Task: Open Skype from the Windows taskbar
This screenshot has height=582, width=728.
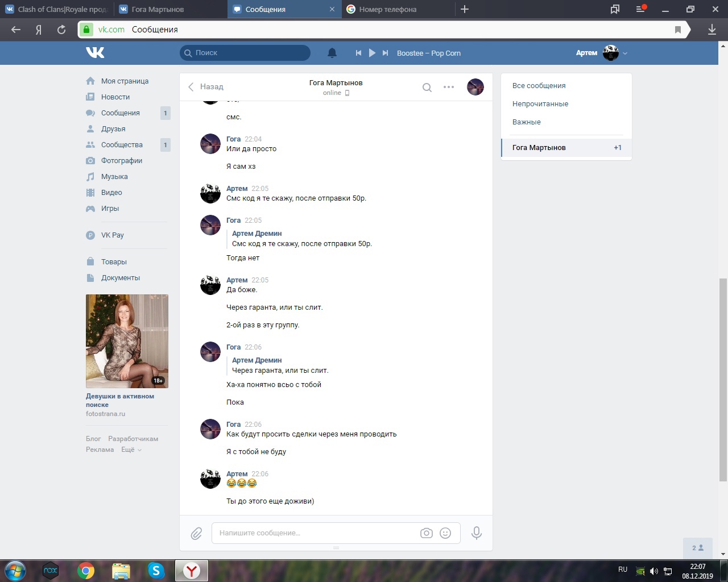Action: (x=156, y=570)
